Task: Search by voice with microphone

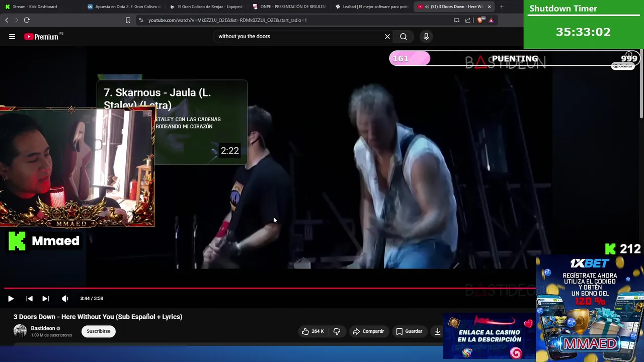Action: pyautogui.click(x=426, y=36)
